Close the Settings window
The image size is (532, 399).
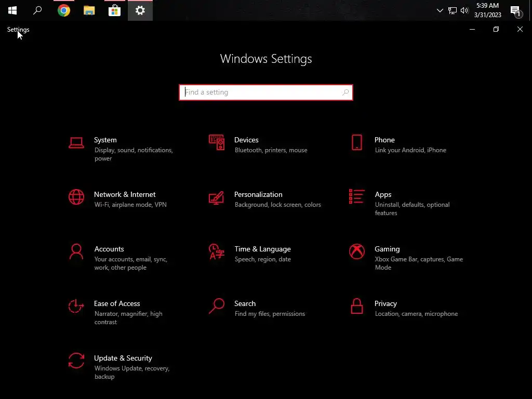point(520,30)
